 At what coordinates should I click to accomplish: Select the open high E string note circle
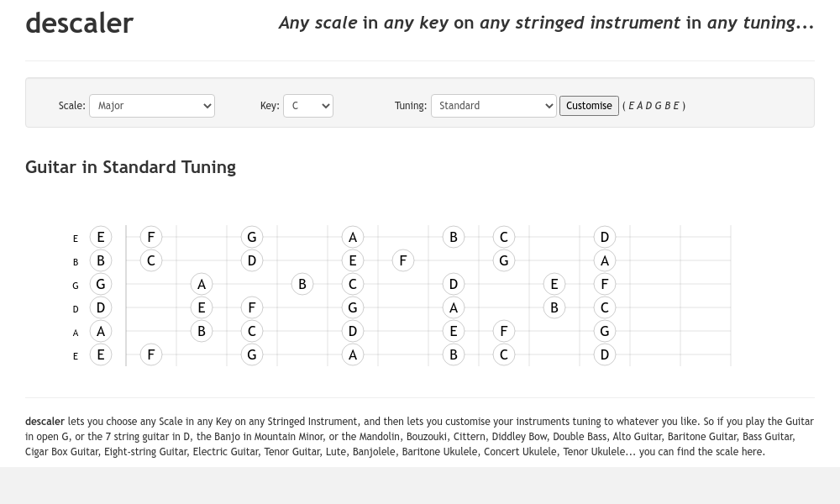click(x=101, y=237)
